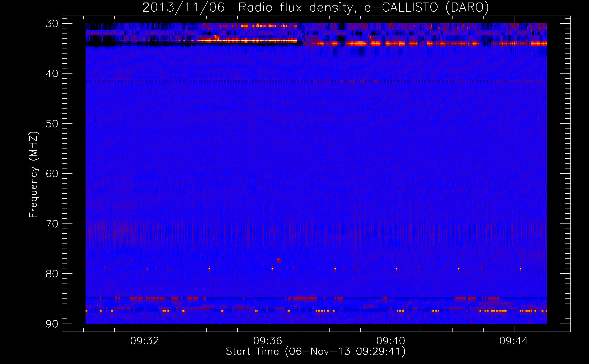Click the 70 frequency tick label

pos(52,223)
